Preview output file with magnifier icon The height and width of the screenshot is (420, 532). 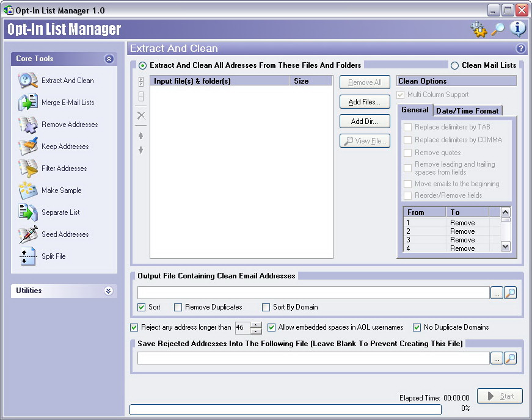(510, 292)
